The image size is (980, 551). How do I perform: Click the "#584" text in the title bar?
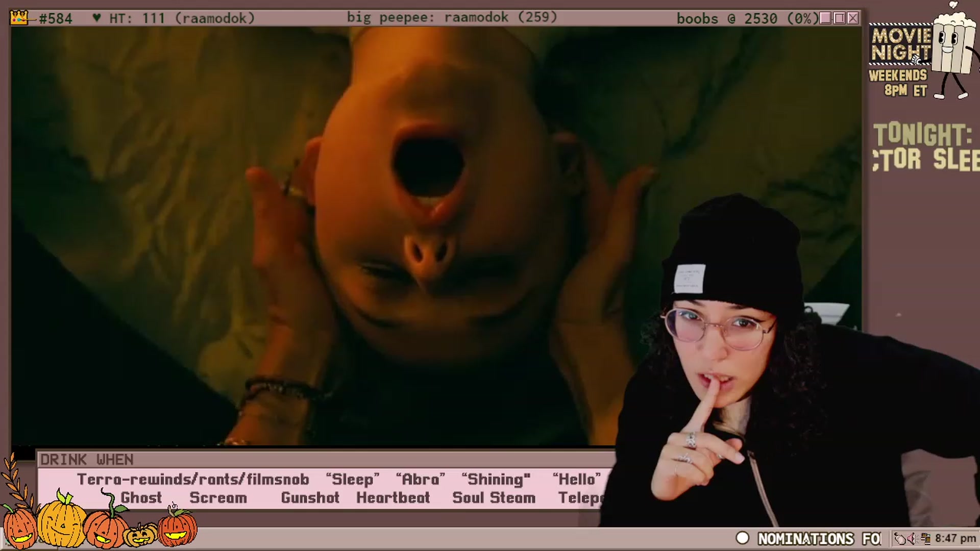tap(56, 19)
